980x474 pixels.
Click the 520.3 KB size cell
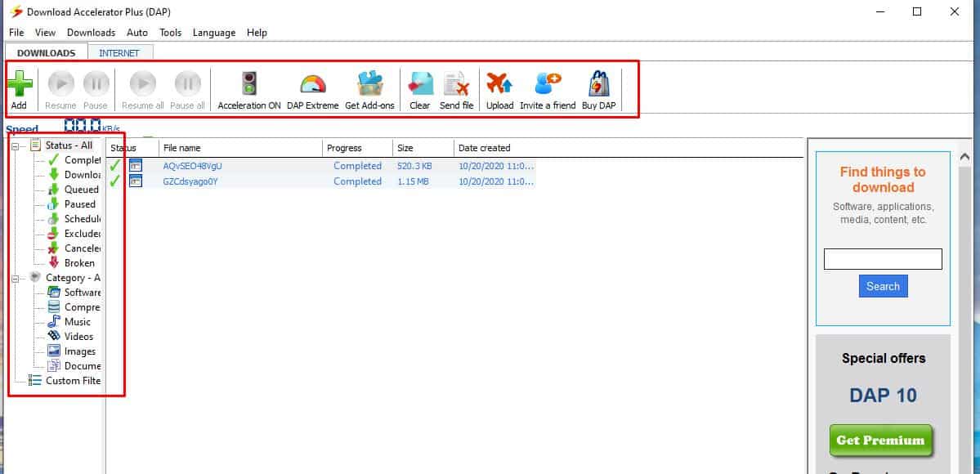coord(414,166)
